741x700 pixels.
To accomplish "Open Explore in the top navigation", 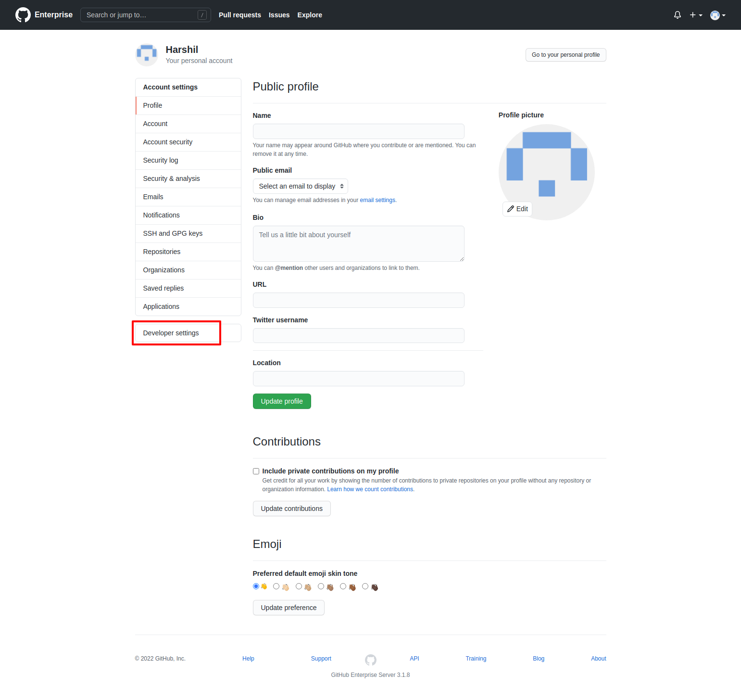I will click(310, 15).
